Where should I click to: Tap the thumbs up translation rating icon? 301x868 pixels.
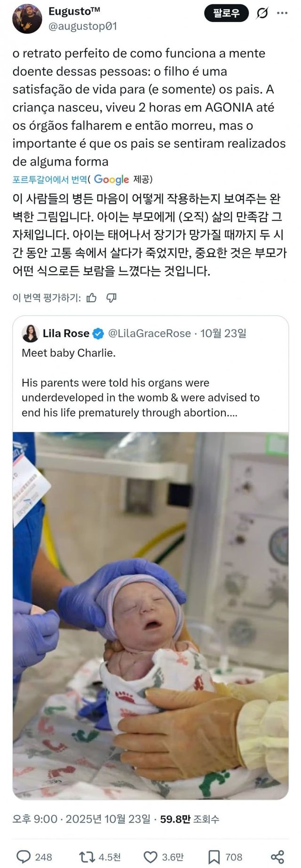92,298
